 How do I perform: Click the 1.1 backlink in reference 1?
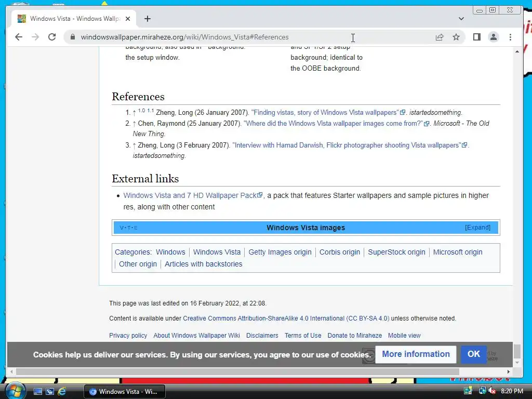pyautogui.click(x=150, y=111)
